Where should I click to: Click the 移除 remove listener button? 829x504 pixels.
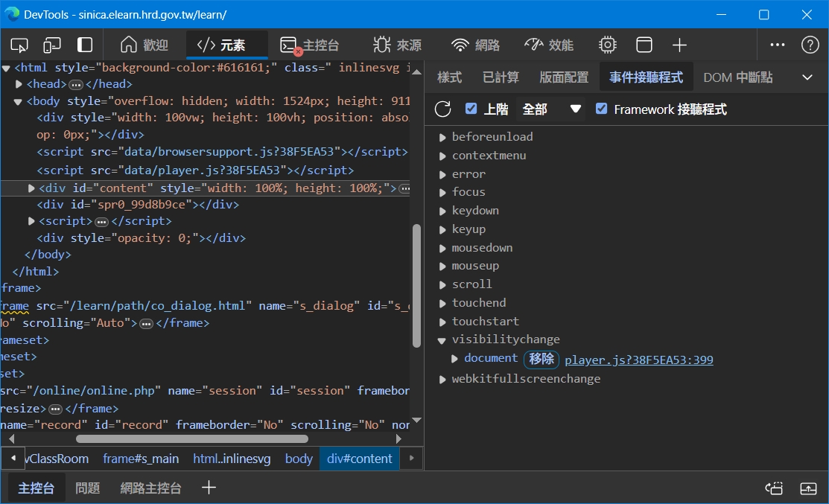point(541,360)
